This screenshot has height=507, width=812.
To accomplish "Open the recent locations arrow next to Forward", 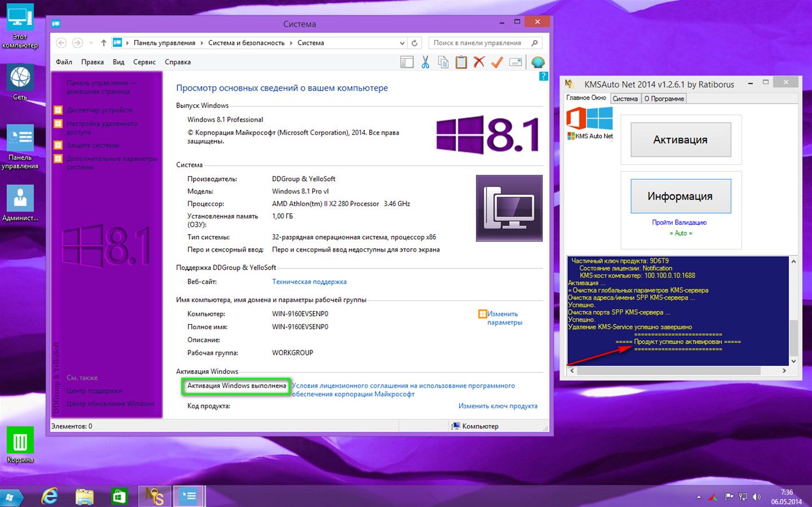I will click(91, 43).
